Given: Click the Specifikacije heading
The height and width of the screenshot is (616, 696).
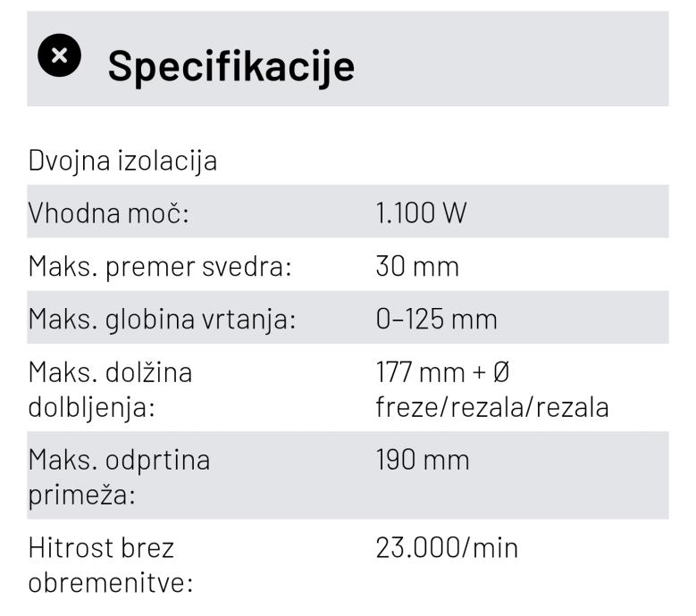Looking at the screenshot, I should coord(231,67).
